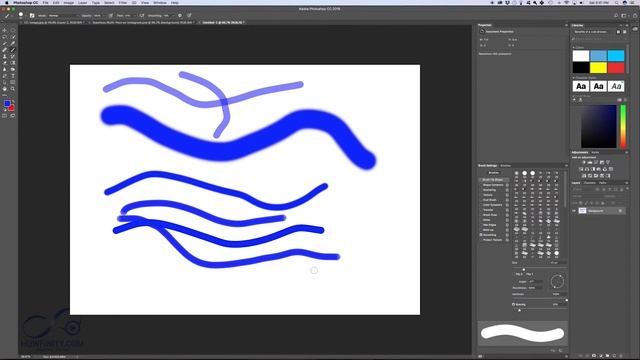Open the Brush Settings panel menu
The height and width of the screenshot is (360, 640).
point(566,166)
